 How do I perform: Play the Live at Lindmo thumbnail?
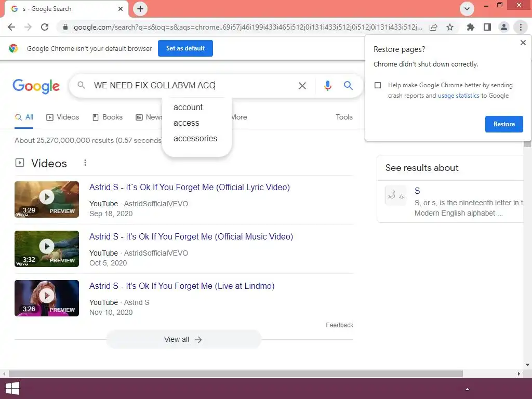[47, 298]
